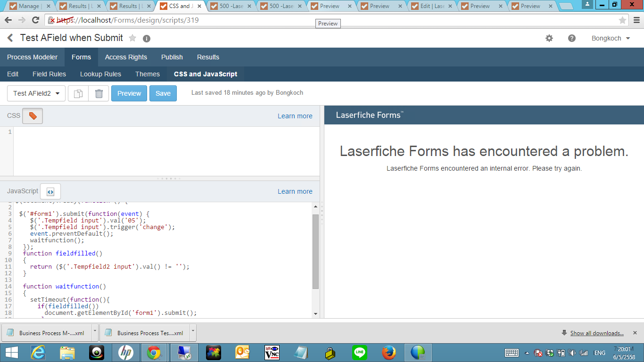Open the Edit sub-tab under Forms
Viewport: 644px width, 362px height.
(13, 74)
